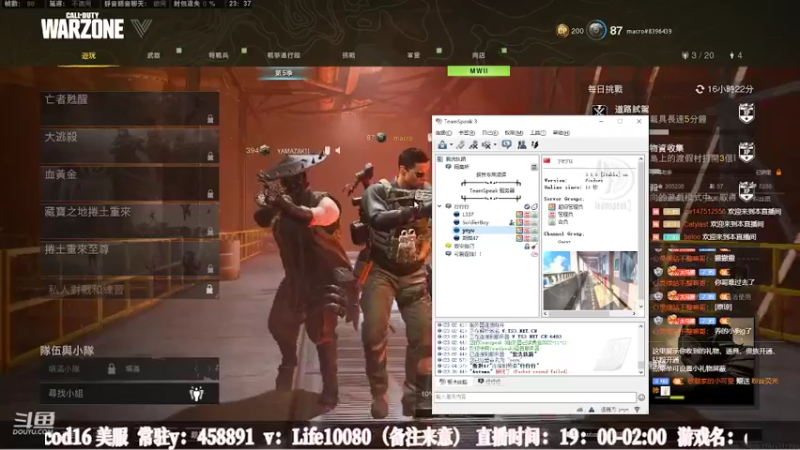The image size is (800, 450).
Task: Click the first server group badge icon in info panel
Action: pos(552,207)
